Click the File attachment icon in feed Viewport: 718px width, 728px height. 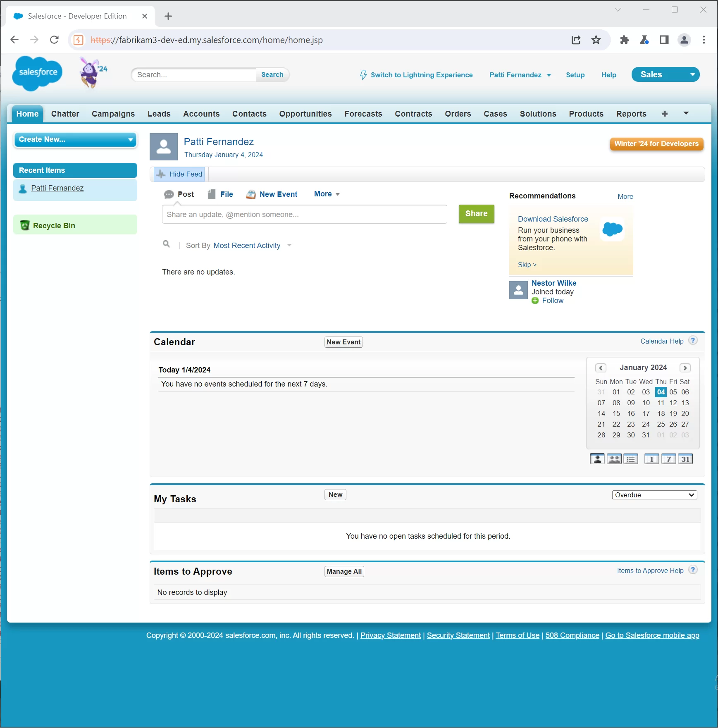pos(211,194)
